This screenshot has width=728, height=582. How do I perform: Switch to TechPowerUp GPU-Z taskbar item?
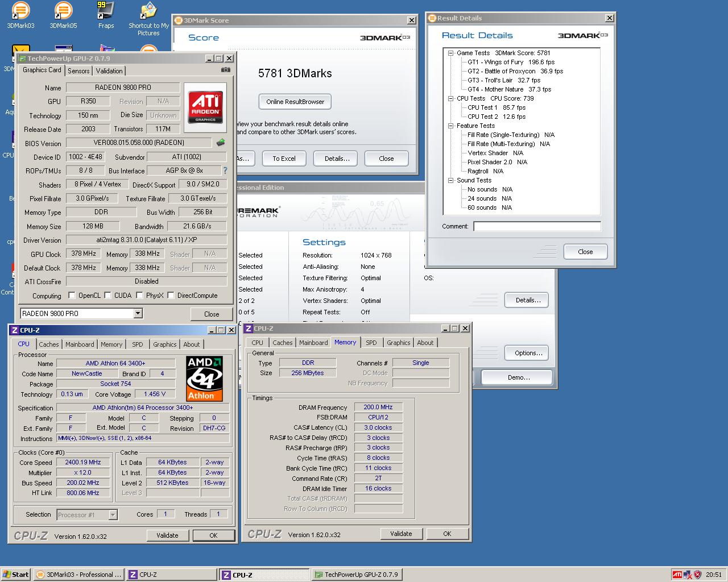click(x=357, y=575)
